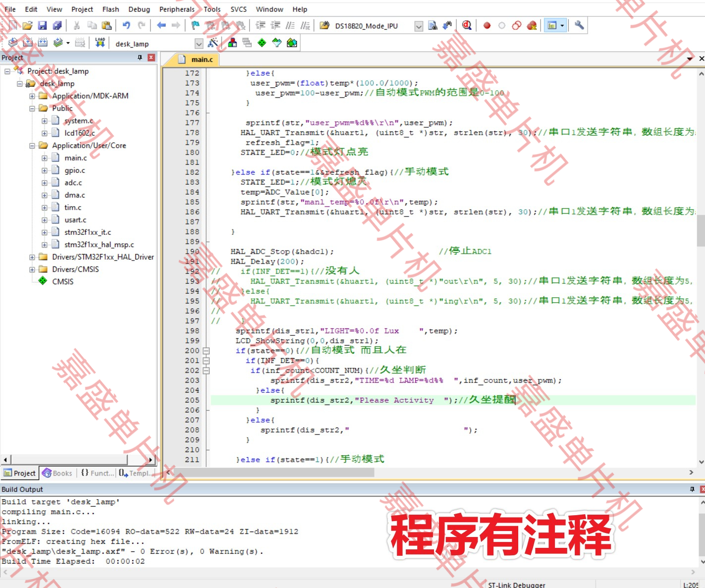Start or stop the debug session
This screenshot has height=588, width=705.
[467, 25]
